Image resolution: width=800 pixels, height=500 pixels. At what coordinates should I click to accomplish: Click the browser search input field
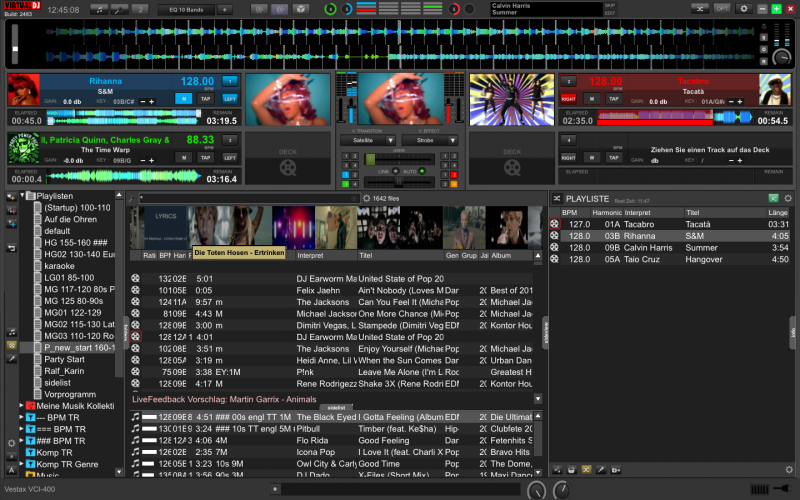tap(248, 198)
